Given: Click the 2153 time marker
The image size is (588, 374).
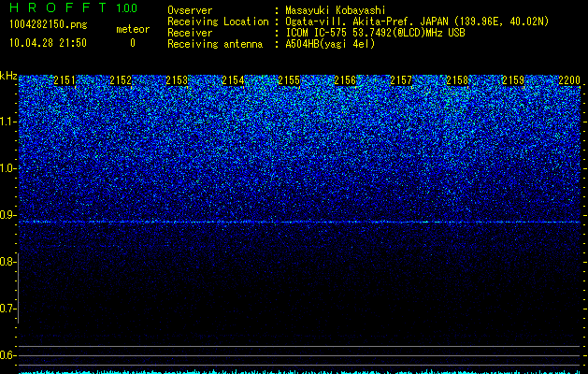Looking at the screenshot, I should click(x=177, y=80).
